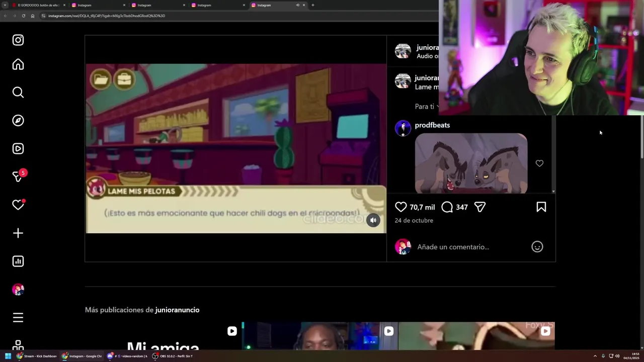
Task: Open the post author avatar at top
Action: (403, 51)
